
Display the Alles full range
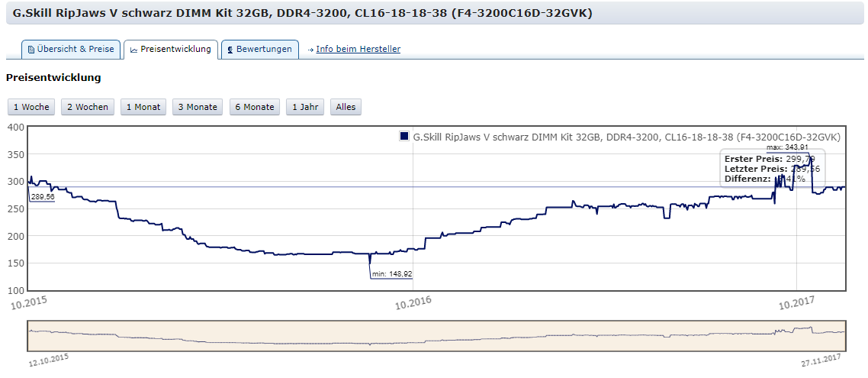tap(346, 107)
